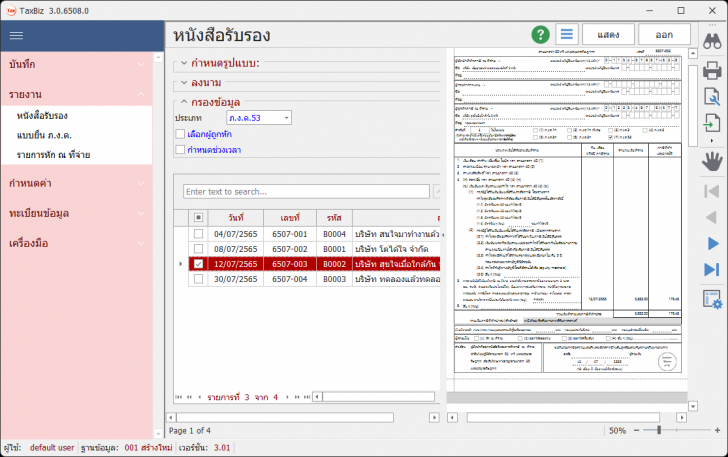Focus the Enter text to search field
Screen dimensions: 728x457
pyautogui.click(x=306, y=191)
